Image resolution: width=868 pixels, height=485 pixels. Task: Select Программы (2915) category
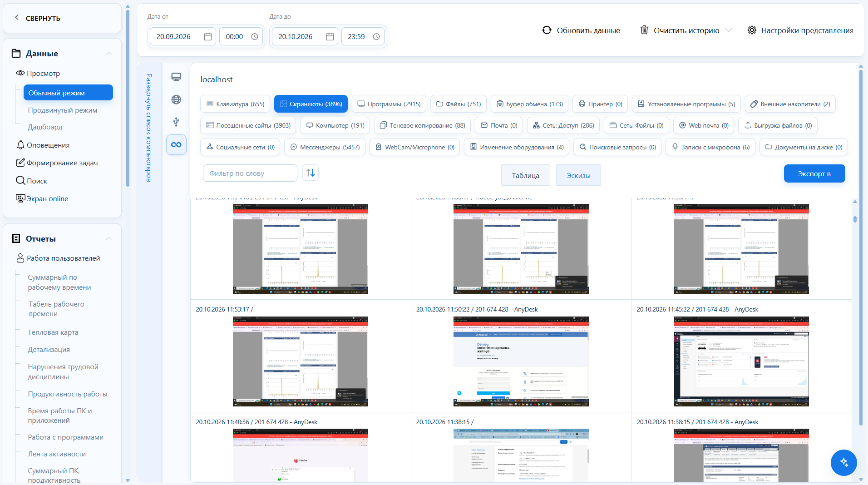pyautogui.click(x=389, y=104)
